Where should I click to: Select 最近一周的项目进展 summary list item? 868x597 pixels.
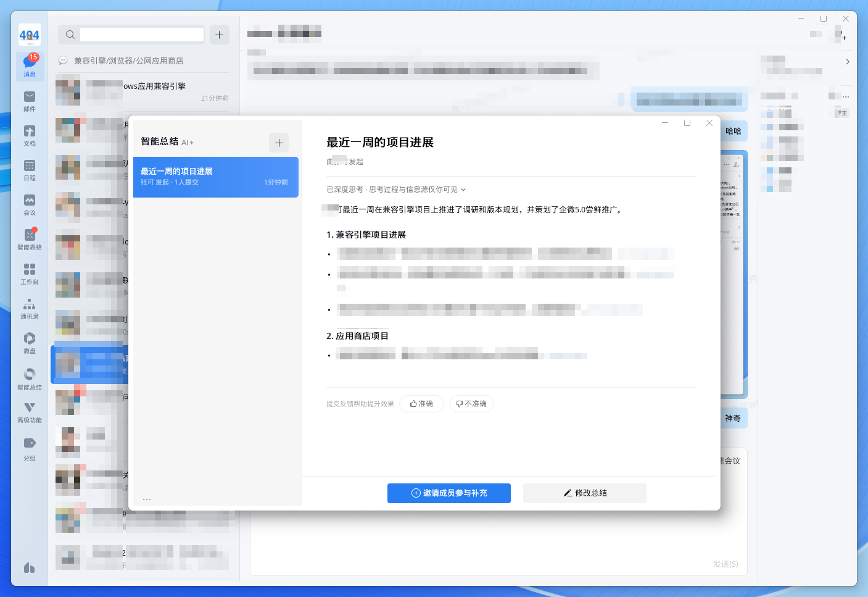click(216, 177)
